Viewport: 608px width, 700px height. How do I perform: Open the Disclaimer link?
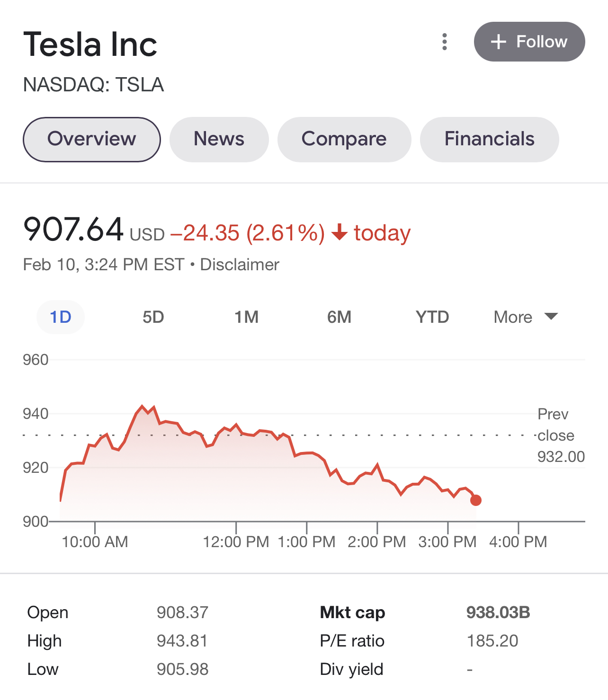(x=240, y=265)
